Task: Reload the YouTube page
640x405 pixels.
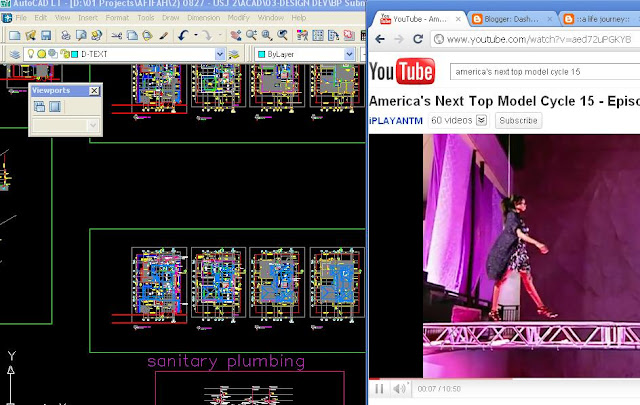Action: pyautogui.click(x=418, y=39)
